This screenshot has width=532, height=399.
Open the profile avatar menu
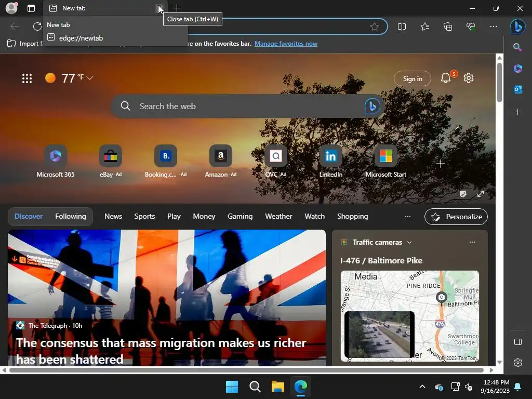click(x=11, y=8)
